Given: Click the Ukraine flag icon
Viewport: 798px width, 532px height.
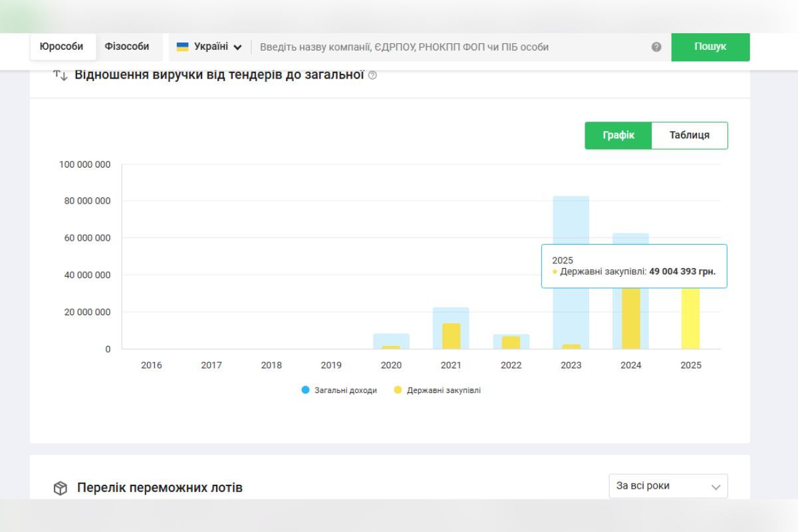Looking at the screenshot, I should coord(182,47).
